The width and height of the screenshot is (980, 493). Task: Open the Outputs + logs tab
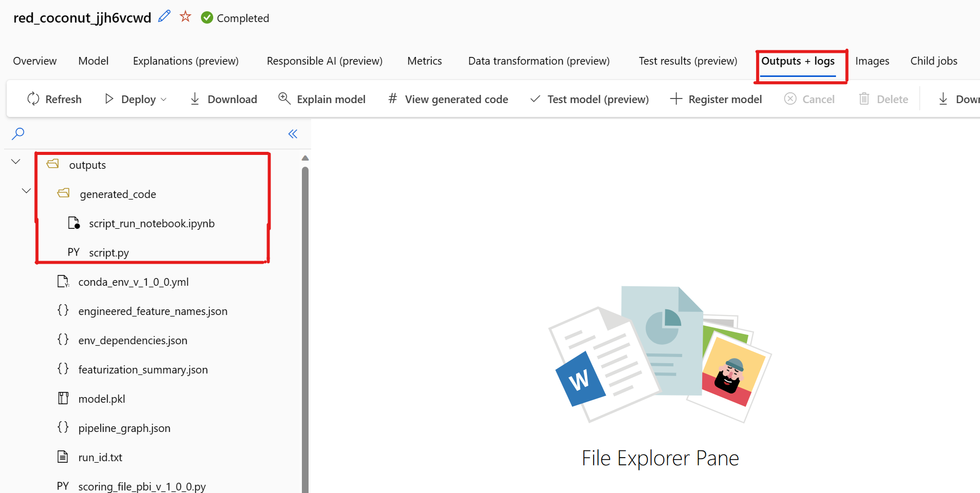tap(798, 61)
